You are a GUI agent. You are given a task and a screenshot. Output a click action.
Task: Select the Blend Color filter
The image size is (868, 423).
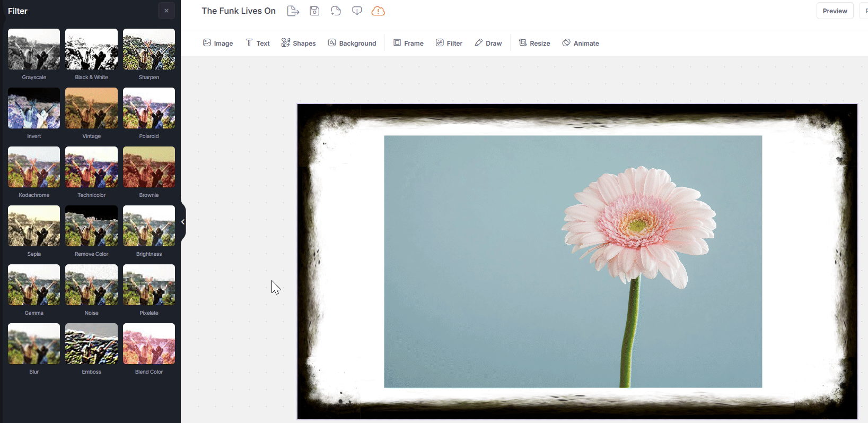tap(149, 344)
